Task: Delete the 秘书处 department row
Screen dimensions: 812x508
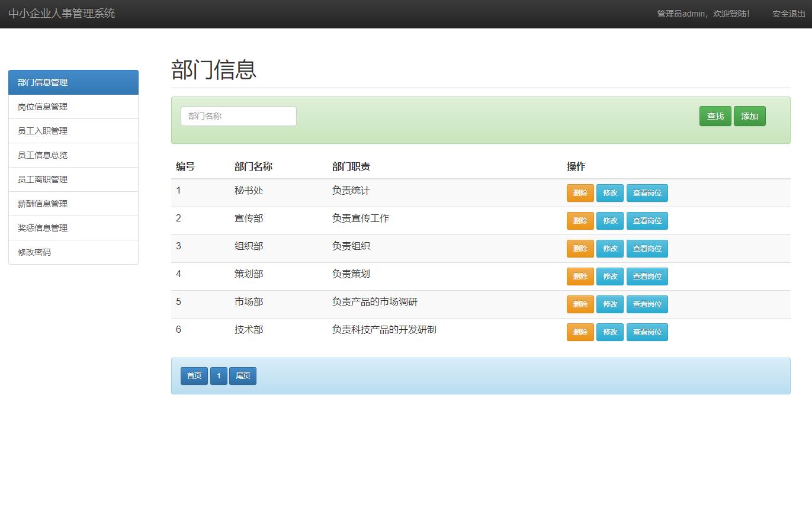Action: pyautogui.click(x=580, y=192)
